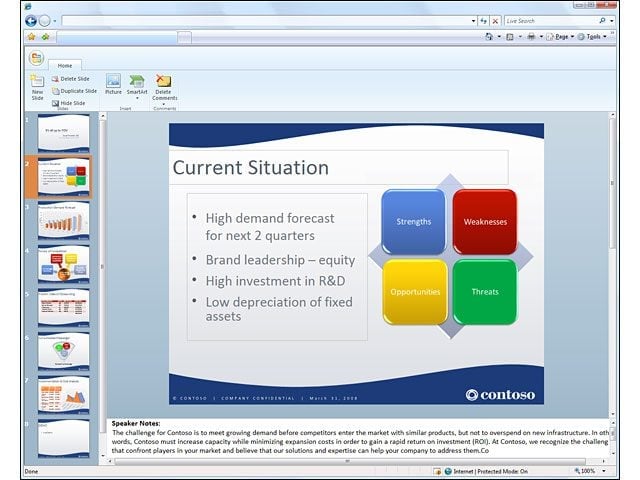The width and height of the screenshot is (640, 480).
Task: Click the SmartArt icon
Action: coord(137,81)
